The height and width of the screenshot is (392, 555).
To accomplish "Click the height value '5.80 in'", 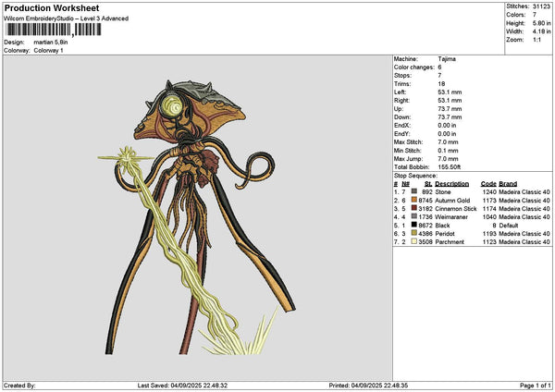I will 541,23.
